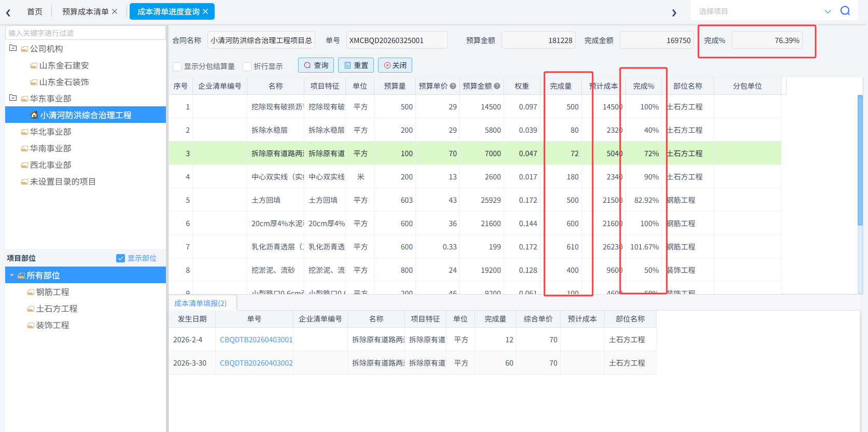Click the folder icon of 钢筋工程
The width and height of the screenshot is (868, 432).
31,292
